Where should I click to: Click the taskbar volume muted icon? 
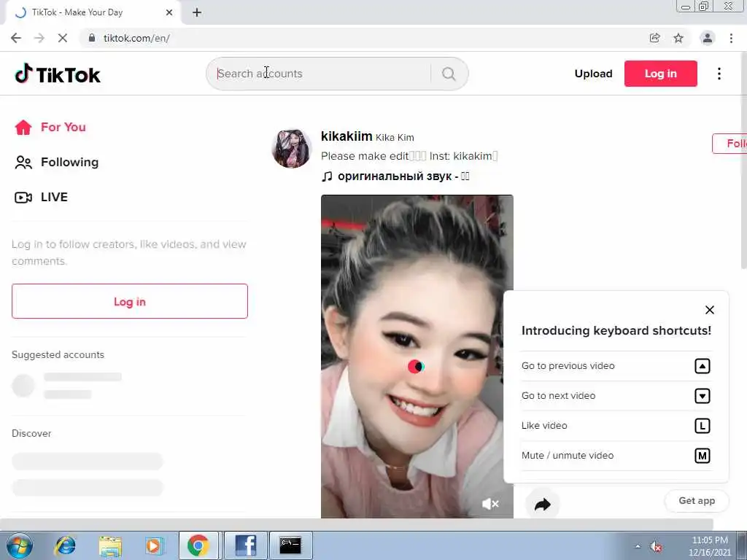[656, 546]
